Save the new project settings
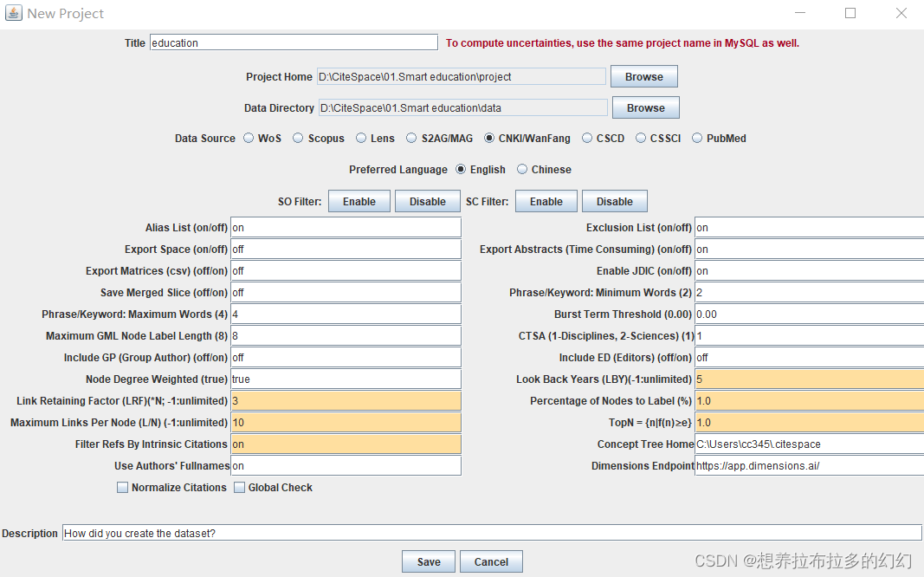 [429, 561]
